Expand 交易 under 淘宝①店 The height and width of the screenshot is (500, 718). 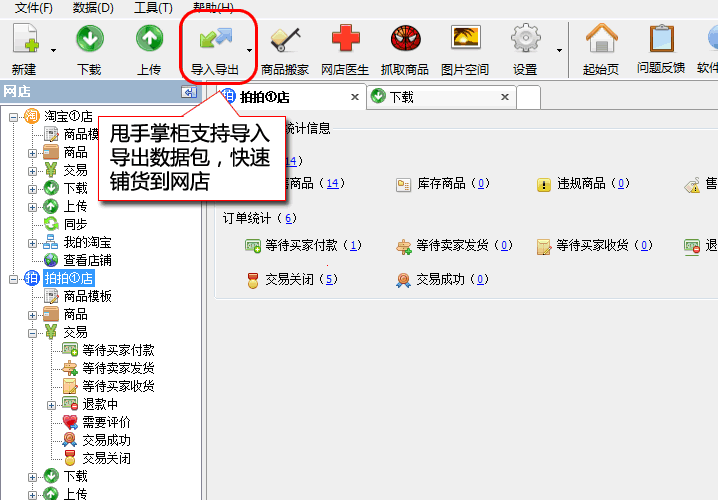pos(32,171)
